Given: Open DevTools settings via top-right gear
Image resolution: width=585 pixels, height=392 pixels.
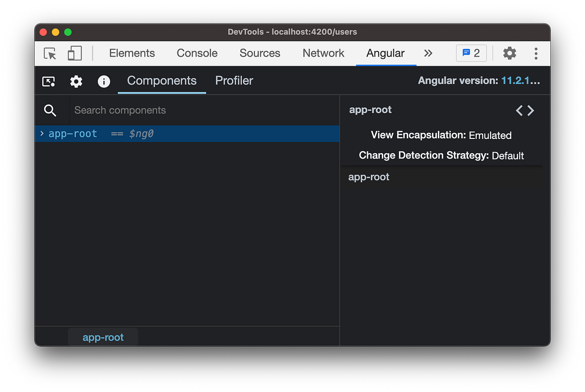Looking at the screenshot, I should pos(509,53).
